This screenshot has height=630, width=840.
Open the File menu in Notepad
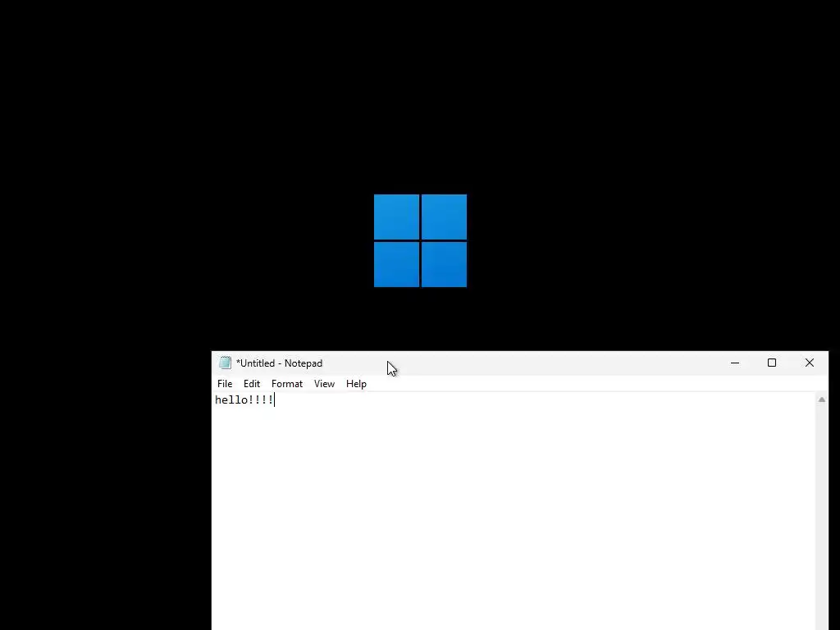click(x=225, y=384)
